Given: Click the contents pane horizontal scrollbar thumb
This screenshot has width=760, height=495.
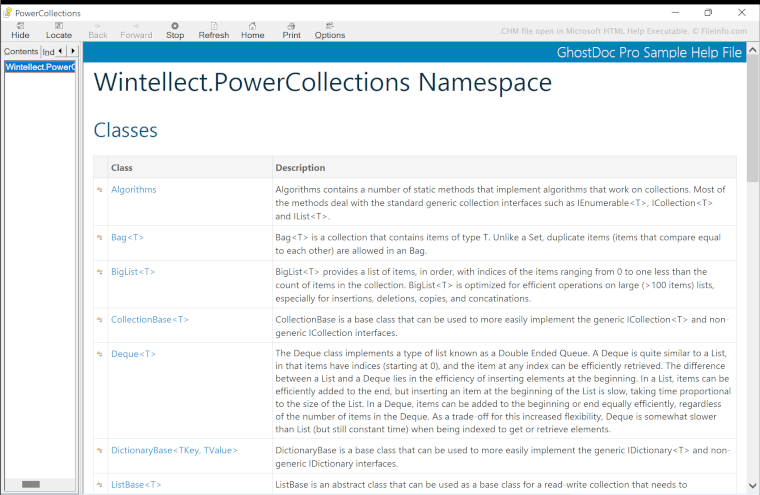Looking at the screenshot, I should pos(31,484).
